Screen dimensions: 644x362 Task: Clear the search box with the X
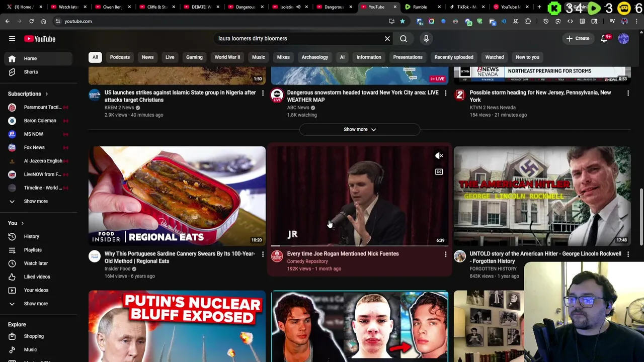click(387, 38)
